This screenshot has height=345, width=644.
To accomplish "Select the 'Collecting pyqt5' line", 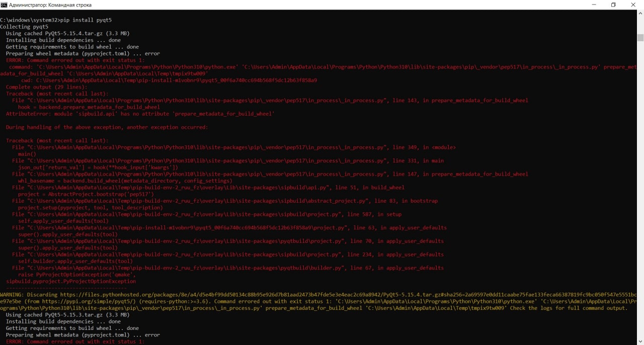I will pos(24,27).
